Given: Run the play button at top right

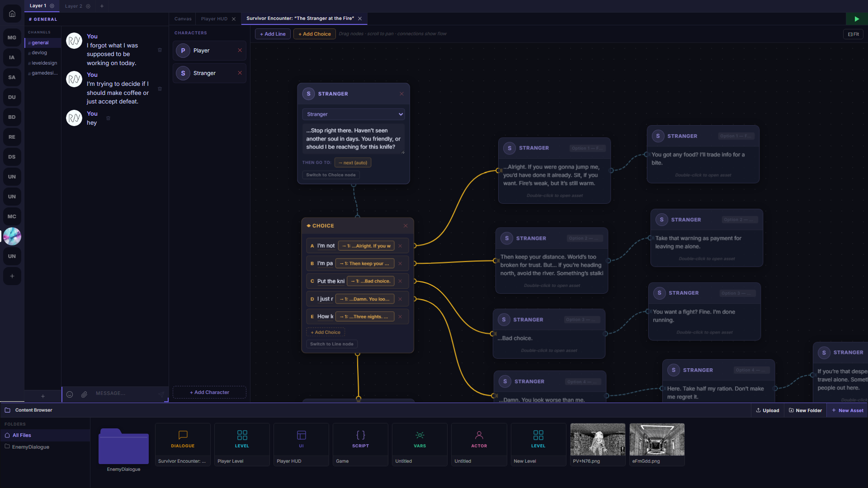Looking at the screenshot, I should pyautogui.click(x=856, y=19).
